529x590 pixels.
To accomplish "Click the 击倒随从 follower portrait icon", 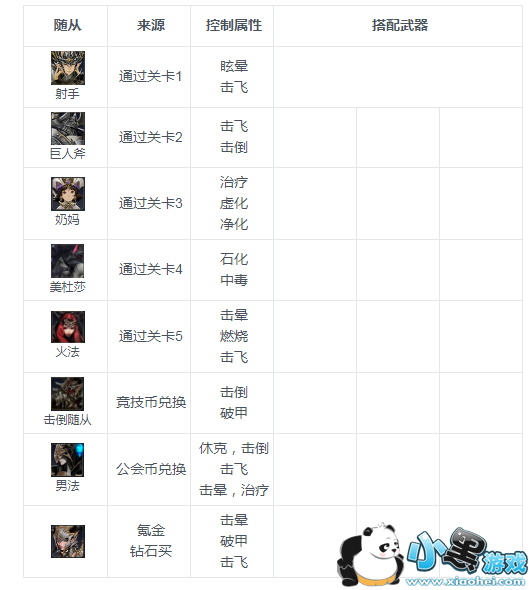I will tap(68, 394).
